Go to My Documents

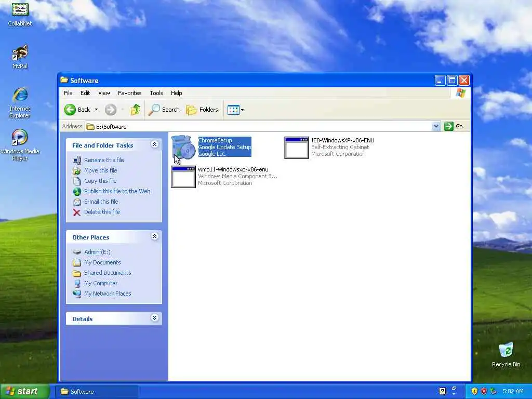[102, 262]
